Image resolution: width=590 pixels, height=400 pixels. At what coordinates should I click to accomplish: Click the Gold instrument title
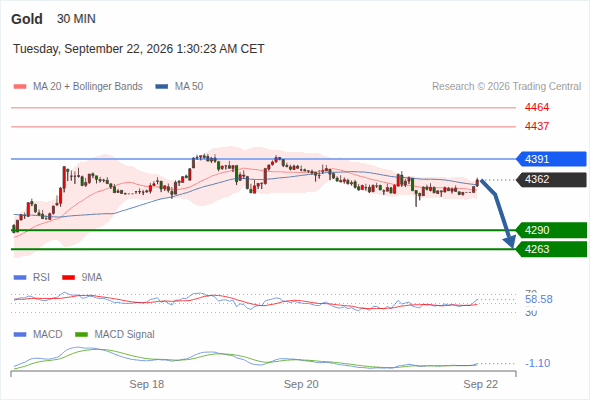click(x=27, y=19)
